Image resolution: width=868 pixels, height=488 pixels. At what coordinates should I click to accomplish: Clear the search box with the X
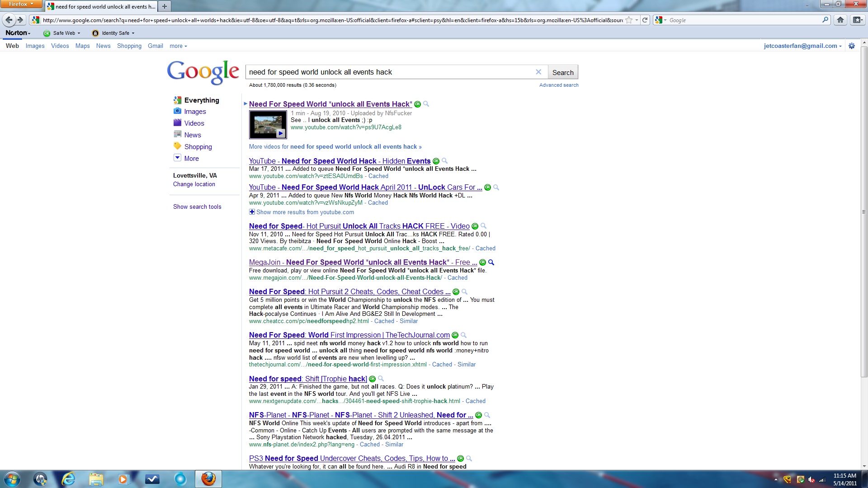538,72
